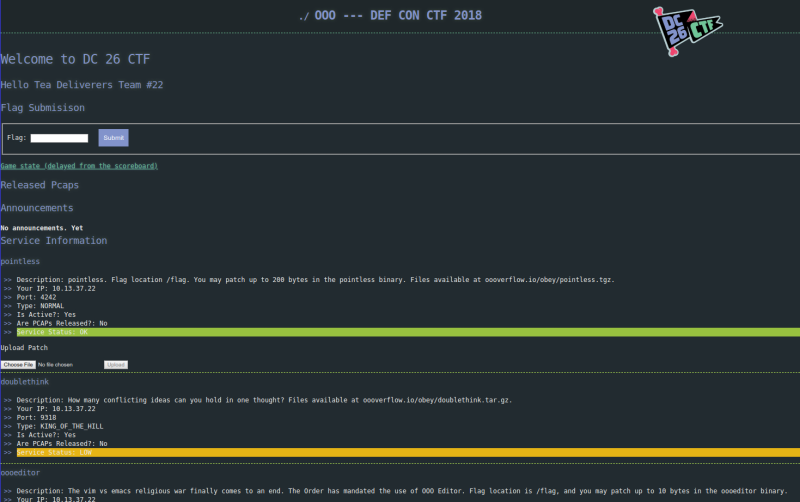
Task: Click into the Flag input field
Action: click(59, 138)
